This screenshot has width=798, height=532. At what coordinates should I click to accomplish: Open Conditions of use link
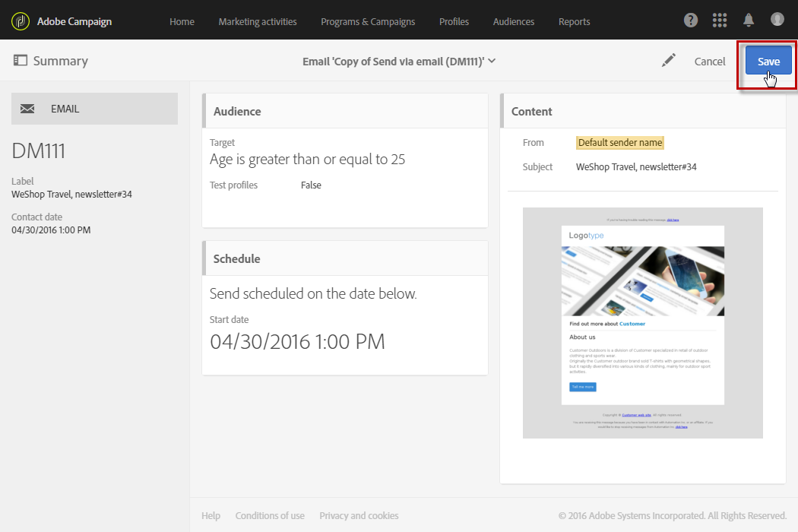click(270, 516)
